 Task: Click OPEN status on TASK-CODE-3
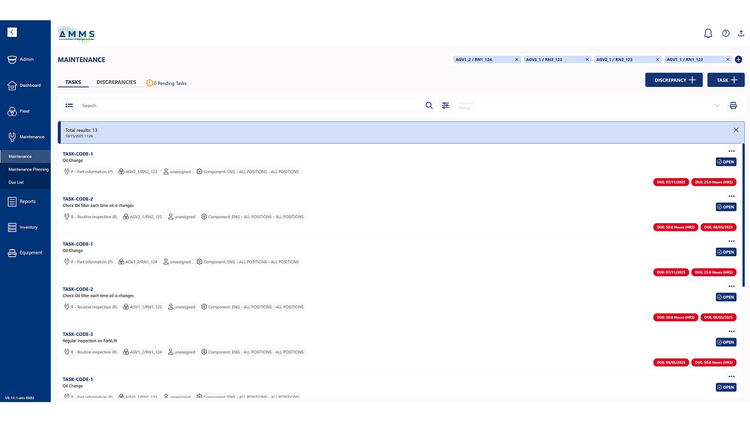point(726,342)
